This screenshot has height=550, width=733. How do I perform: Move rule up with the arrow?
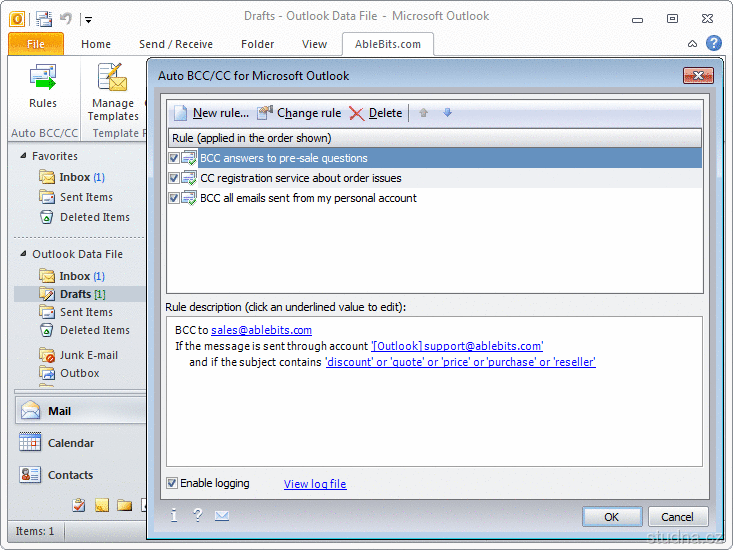pos(424,113)
